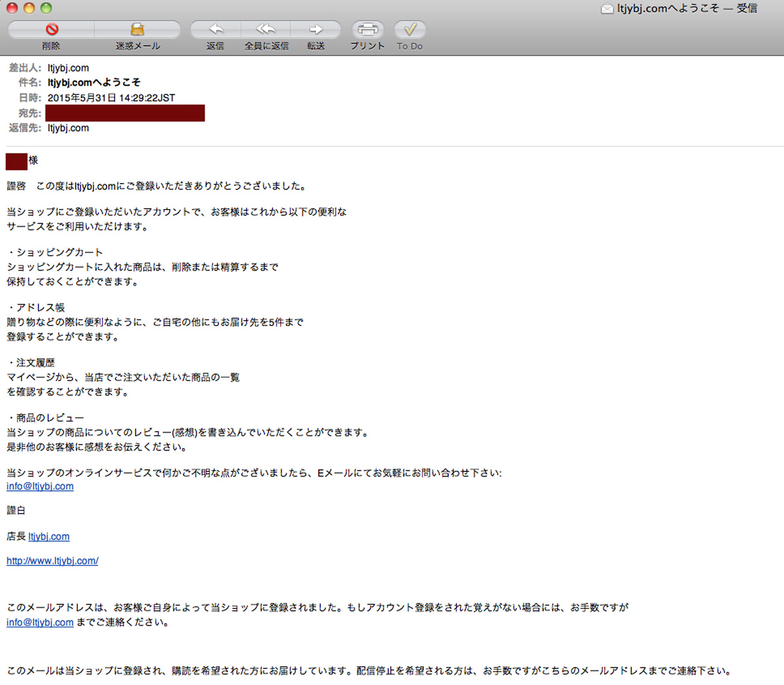
Task: Click the 返信先 reply-to address ltjybj.com
Action: pyautogui.click(x=68, y=128)
